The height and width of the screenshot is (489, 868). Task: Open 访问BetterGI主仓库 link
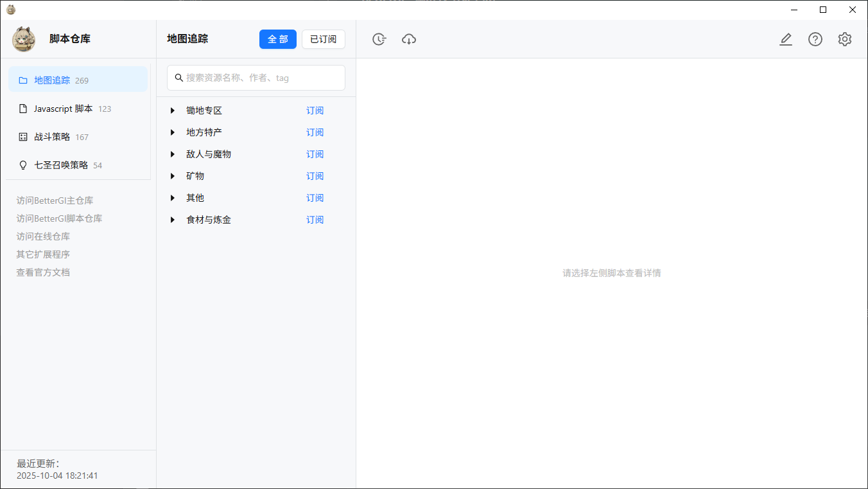55,200
